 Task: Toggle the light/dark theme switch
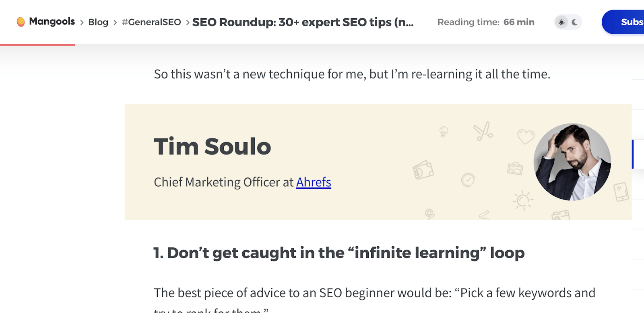(568, 22)
